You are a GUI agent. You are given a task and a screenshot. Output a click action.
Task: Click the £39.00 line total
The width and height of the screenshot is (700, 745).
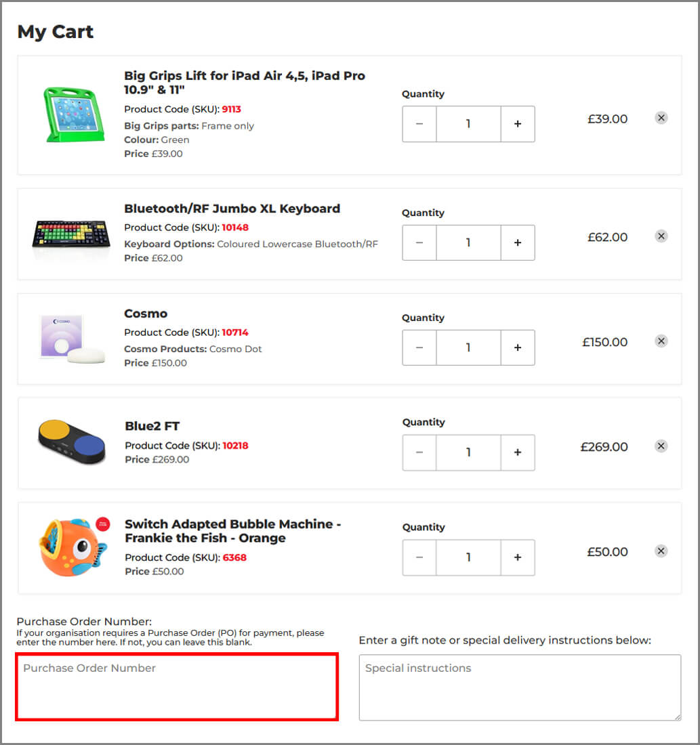pos(607,119)
